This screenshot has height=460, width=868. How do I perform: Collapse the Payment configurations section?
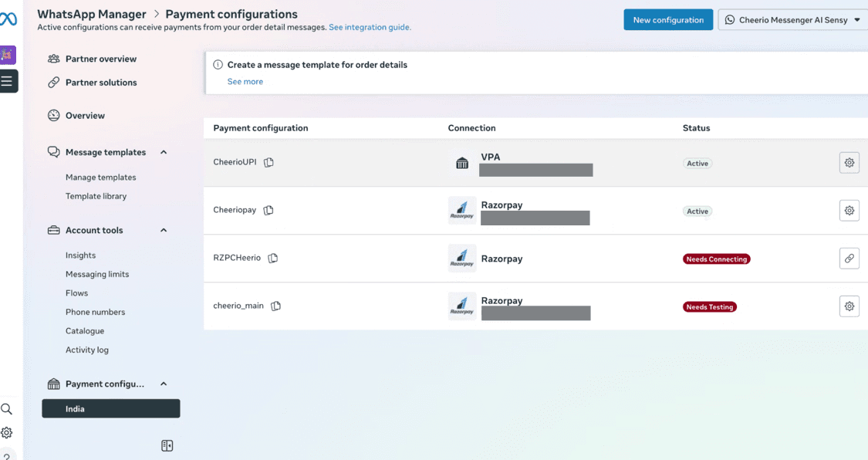(164, 384)
